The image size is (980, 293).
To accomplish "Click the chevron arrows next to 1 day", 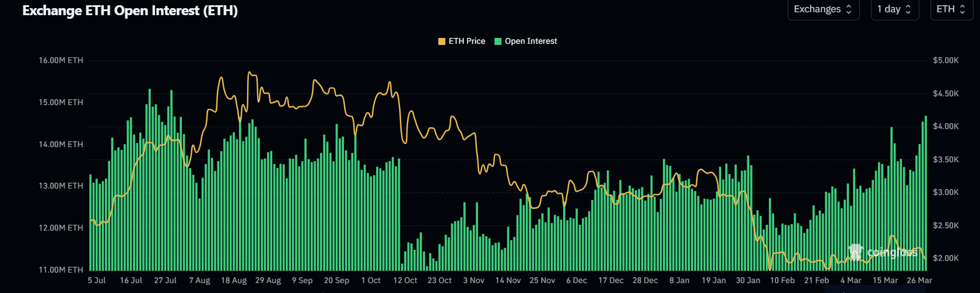I will point(908,9).
